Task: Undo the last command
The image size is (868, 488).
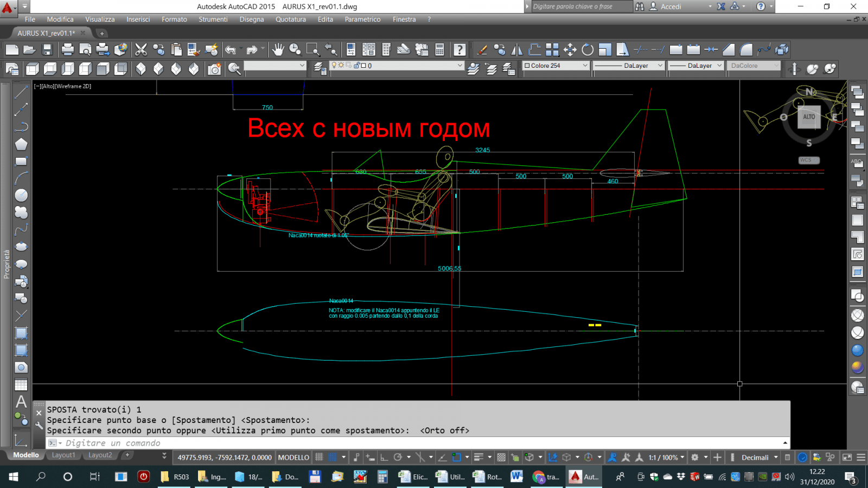Action: [x=230, y=49]
